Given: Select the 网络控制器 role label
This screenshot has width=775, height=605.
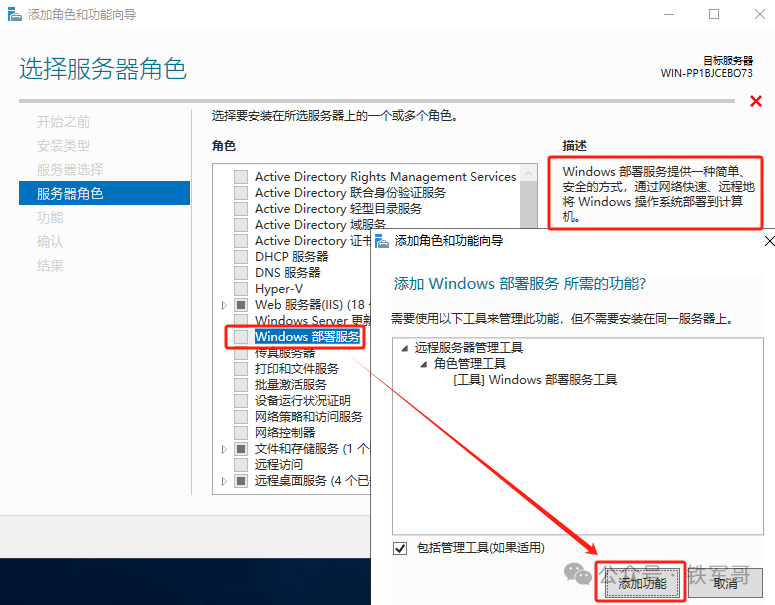Looking at the screenshot, I should coord(285,432).
